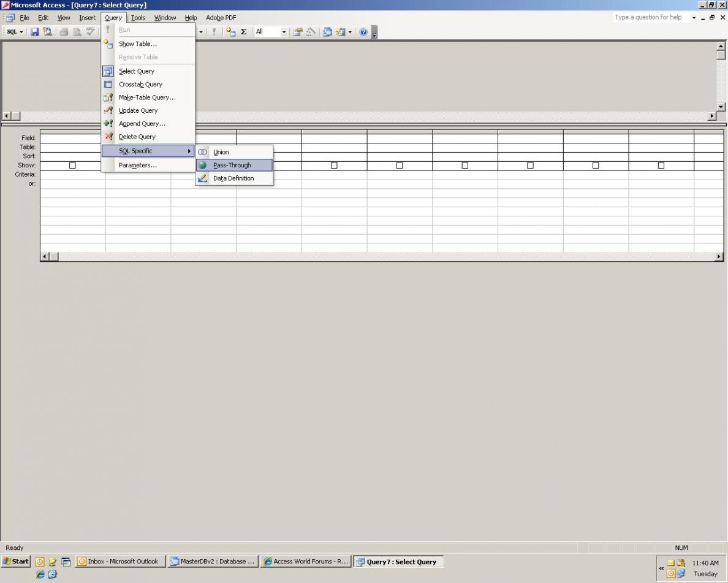Open the Tools menu
The width and height of the screenshot is (728, 583).
(x=138, y=18)
